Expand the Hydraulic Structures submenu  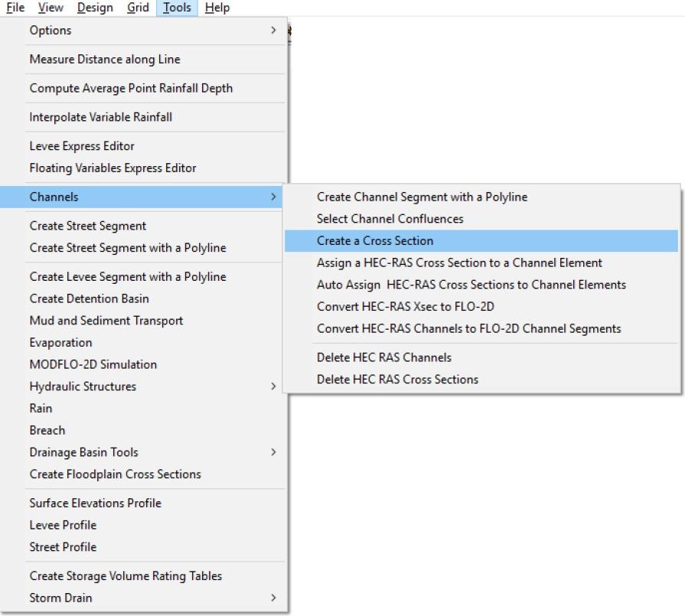[273, 386]
